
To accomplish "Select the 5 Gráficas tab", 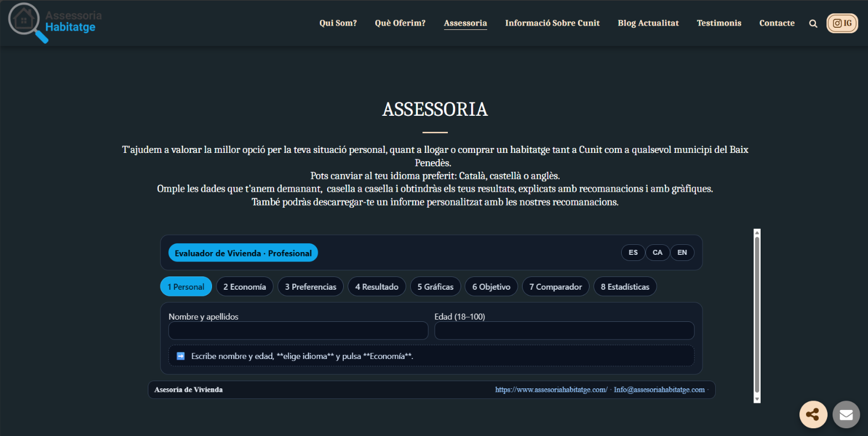I will (x=435, y=287).
